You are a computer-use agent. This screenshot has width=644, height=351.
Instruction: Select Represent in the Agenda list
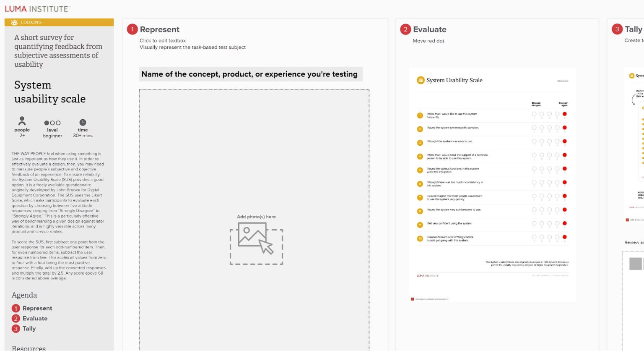click(37, 308)
